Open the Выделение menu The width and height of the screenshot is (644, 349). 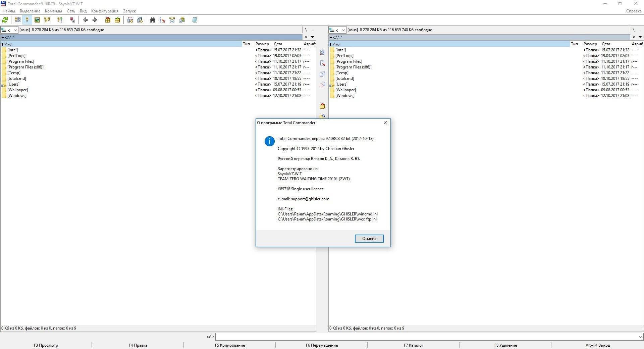coord(30,11)
